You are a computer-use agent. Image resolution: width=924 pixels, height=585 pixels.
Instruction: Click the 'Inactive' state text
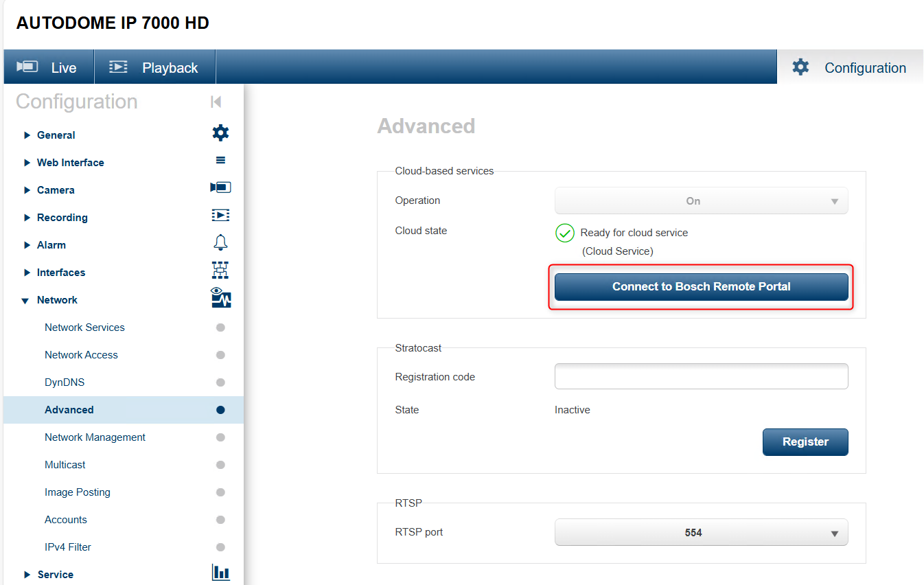[x=573, y=410]
